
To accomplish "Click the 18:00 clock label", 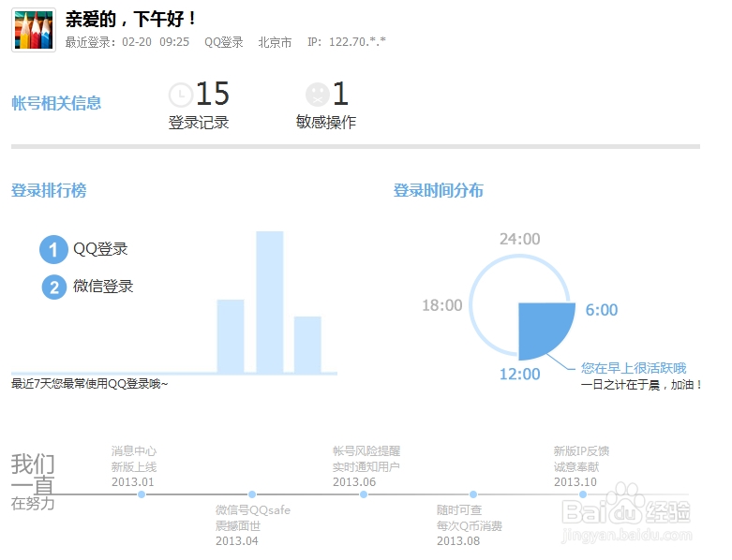I will coord(442,305).
